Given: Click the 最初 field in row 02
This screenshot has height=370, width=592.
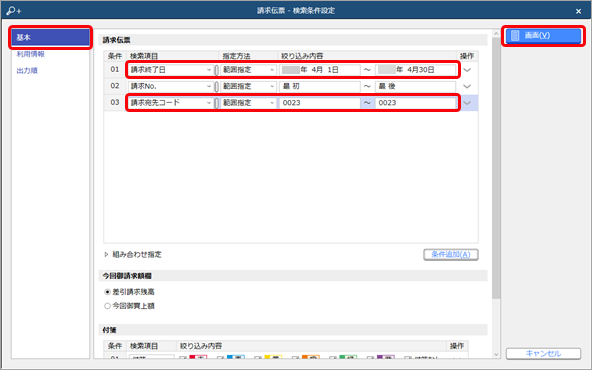Looking at the screenshot, I should (x=319, y=86).
